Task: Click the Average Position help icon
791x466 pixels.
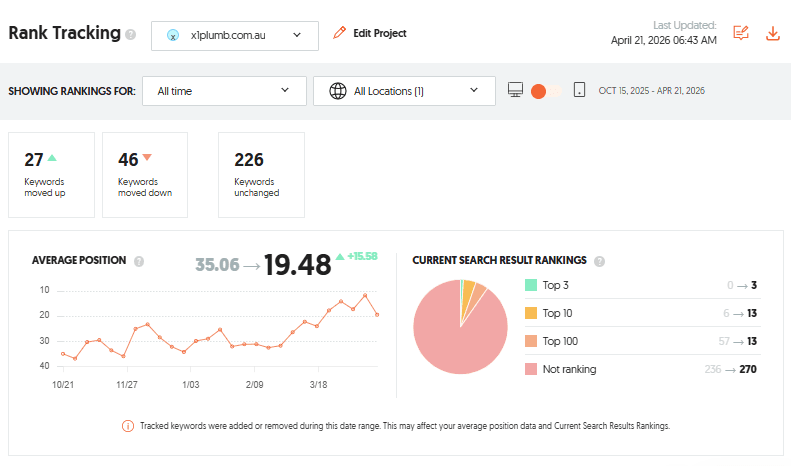Action: pos(139,261)
